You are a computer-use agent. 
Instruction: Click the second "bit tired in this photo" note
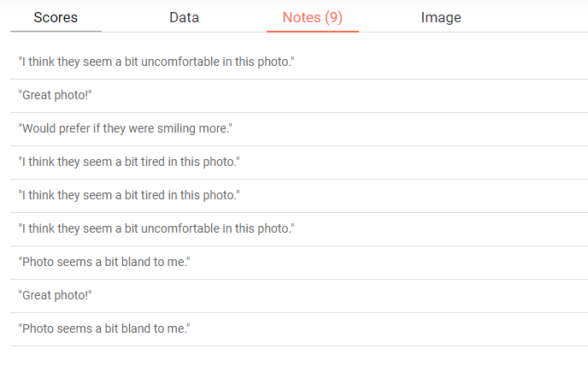129,196
